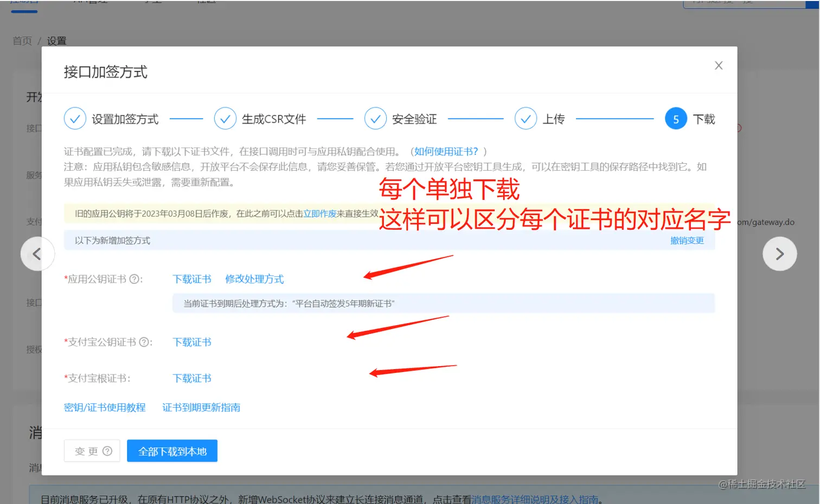Click the 下载 step label
This screenshot has width=820, height=504.
pos(704,119)
